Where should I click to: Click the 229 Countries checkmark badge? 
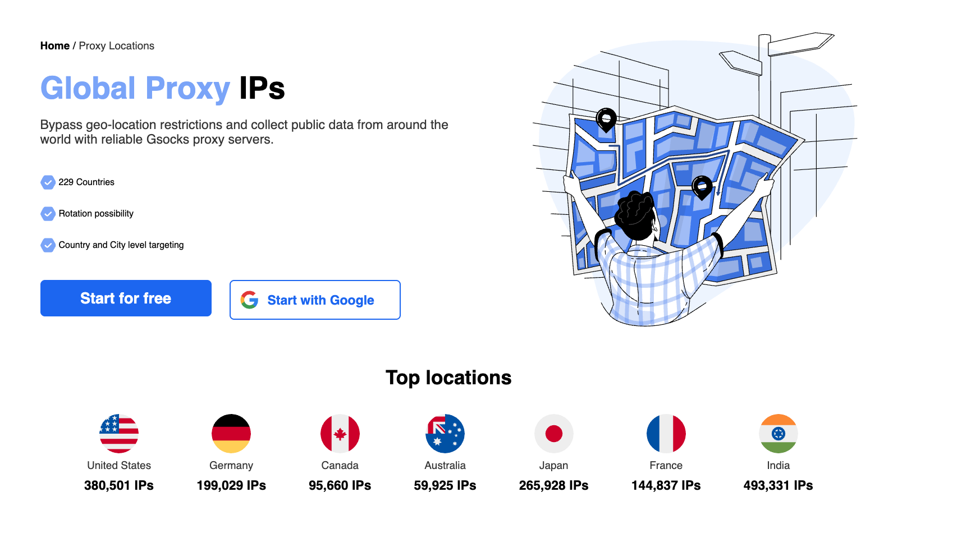coord(48,182)
